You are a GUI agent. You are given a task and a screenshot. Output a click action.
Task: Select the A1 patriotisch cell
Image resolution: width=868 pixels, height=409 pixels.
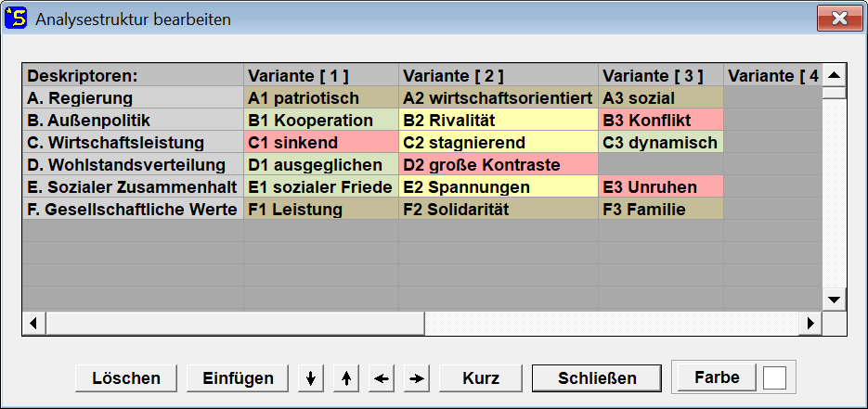click(321, 97)
